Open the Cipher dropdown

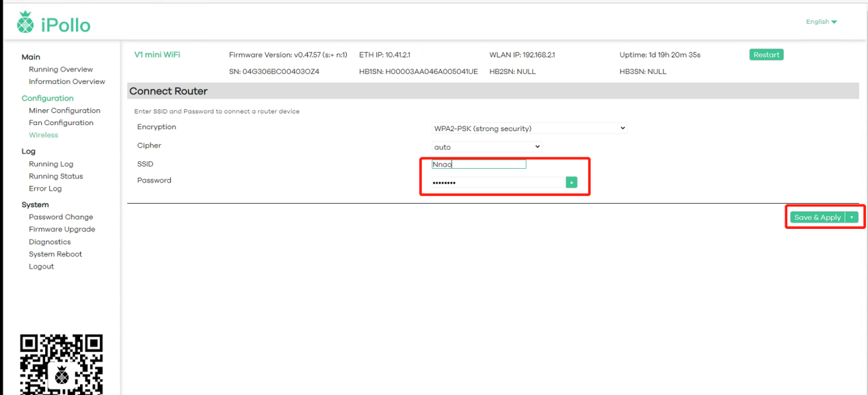486,147
